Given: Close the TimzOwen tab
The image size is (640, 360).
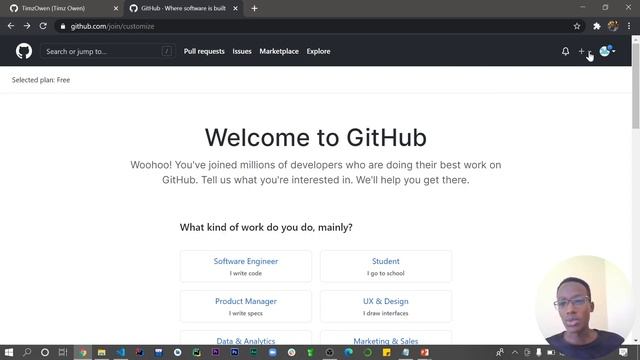Looking at the screenshot, I should point(116,8).
